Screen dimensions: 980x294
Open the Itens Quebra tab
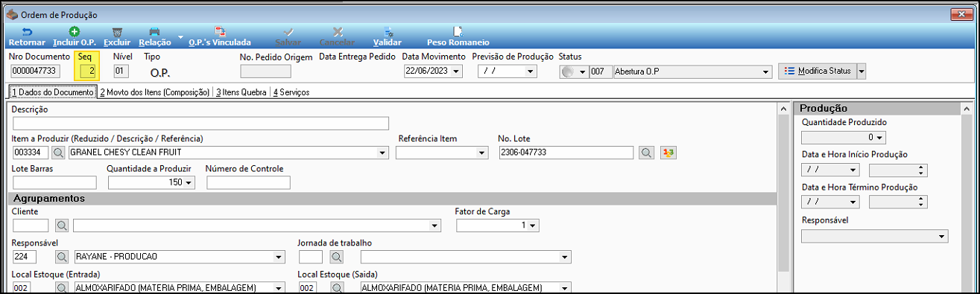(241, 92)
